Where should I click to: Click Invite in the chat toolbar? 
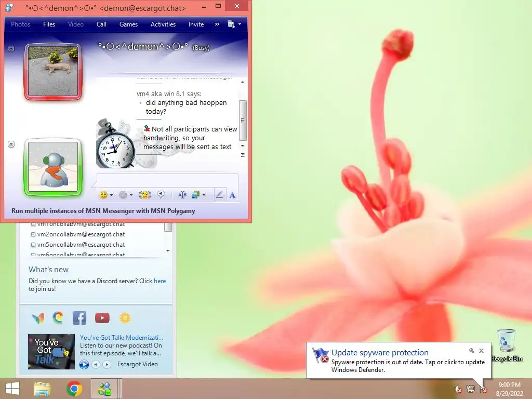pos(196,24)
